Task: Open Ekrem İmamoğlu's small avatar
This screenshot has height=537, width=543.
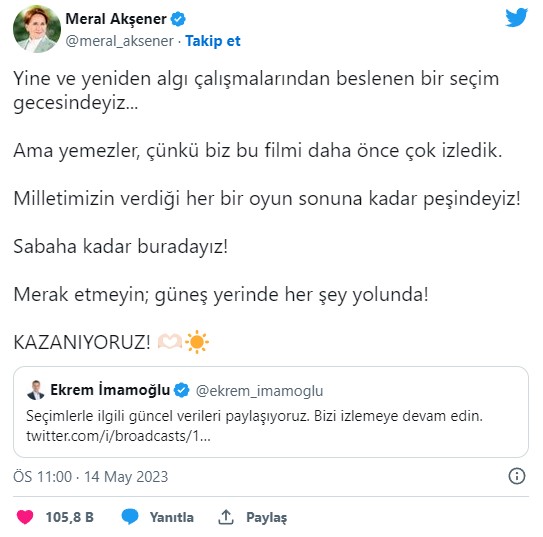Action: tap(35, 390)
